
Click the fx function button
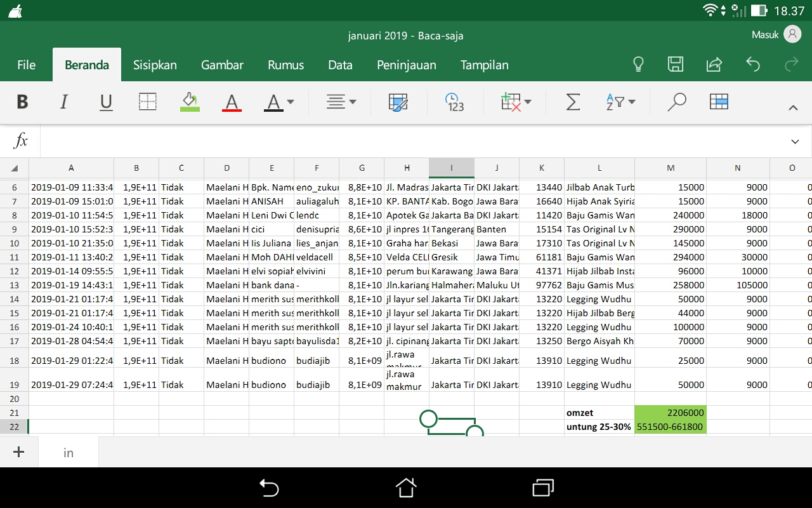(21, 141)
